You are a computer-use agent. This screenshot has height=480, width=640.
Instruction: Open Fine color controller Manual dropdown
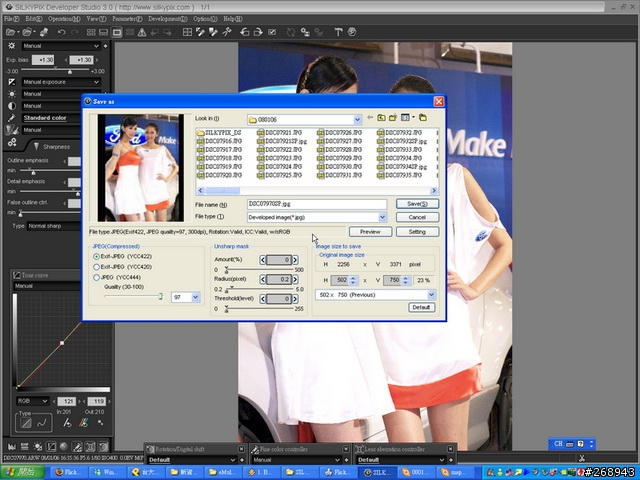point(296,460)
